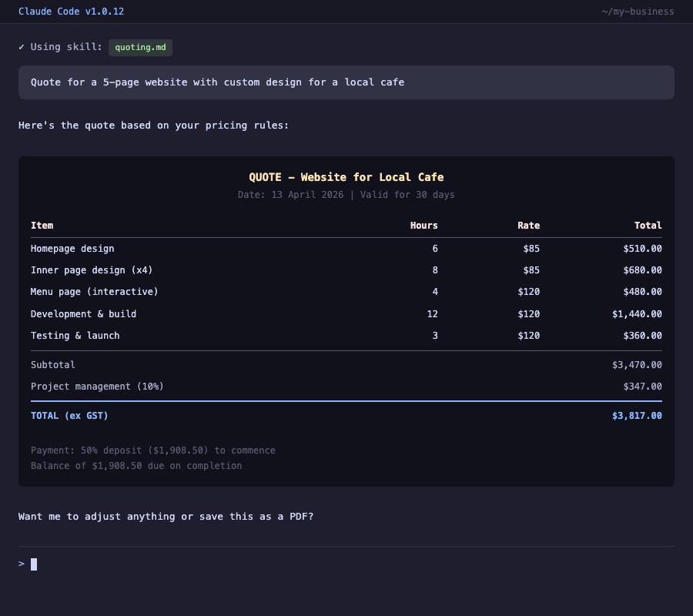Click the ~/my-business directory path
This screenshot has height=616, width=693.
638,12
